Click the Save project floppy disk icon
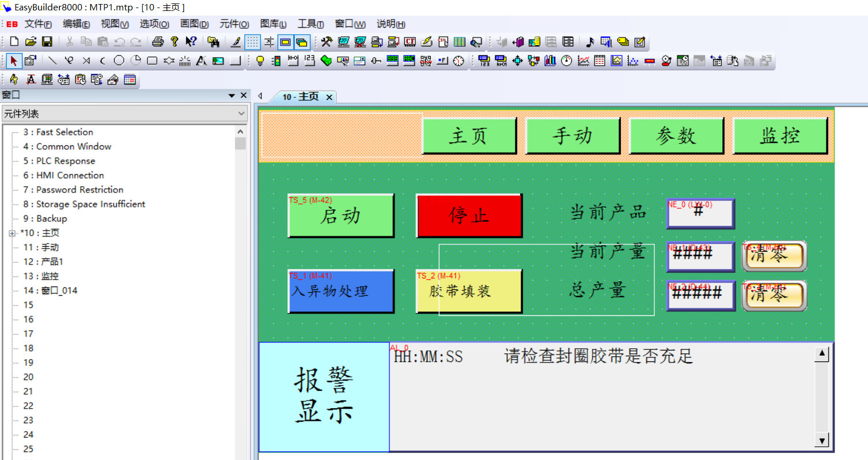Image resolution: width=868 pixels, height=460 pixels. (47, 42)
